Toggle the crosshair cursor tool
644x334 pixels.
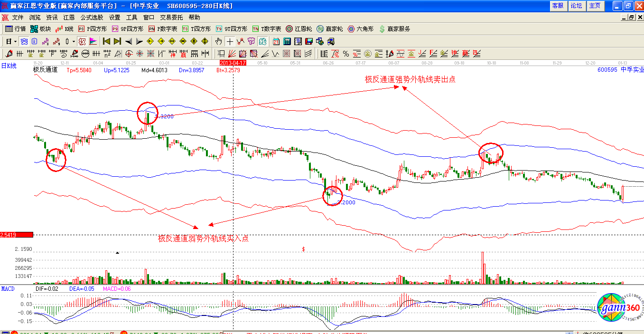point(230,41)
